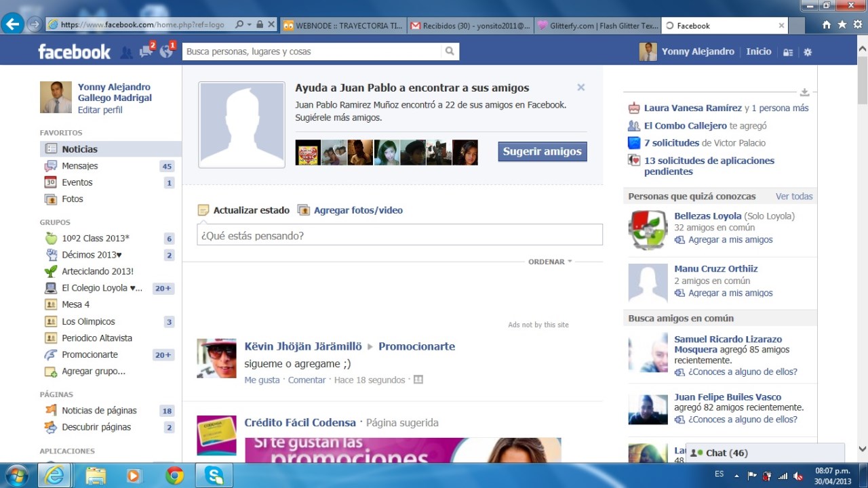Switch to Recibidos Gmail tab
This screenshot has height=488, width=868.
click(471, 26)
